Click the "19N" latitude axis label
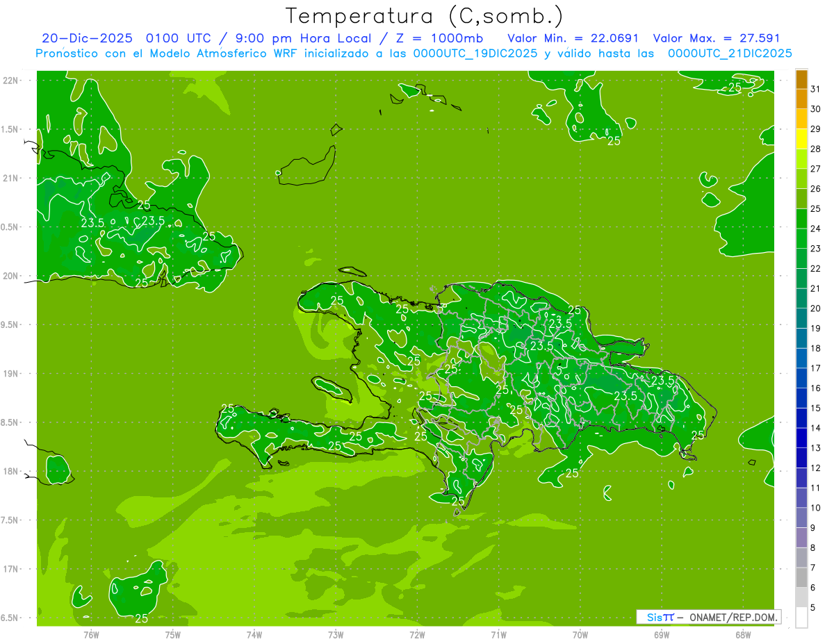 pos(10,374)
